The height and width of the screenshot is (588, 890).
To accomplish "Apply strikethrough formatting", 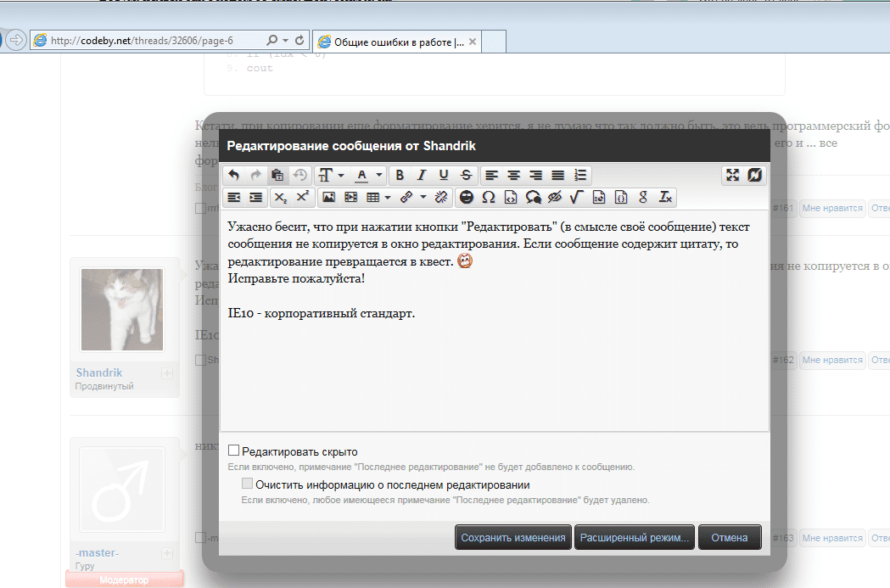I will 466,175.
